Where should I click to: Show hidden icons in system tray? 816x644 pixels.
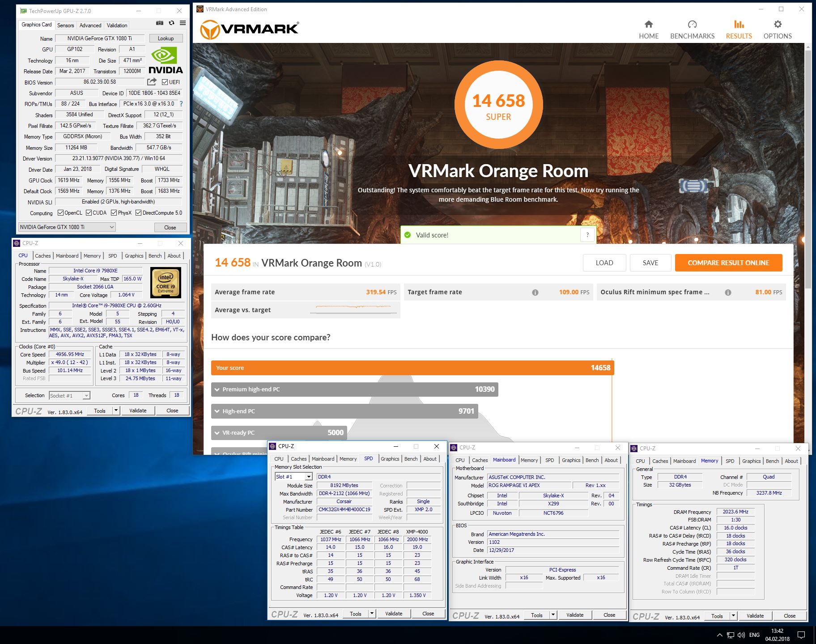pyautogui.click(x=719, y=635)
